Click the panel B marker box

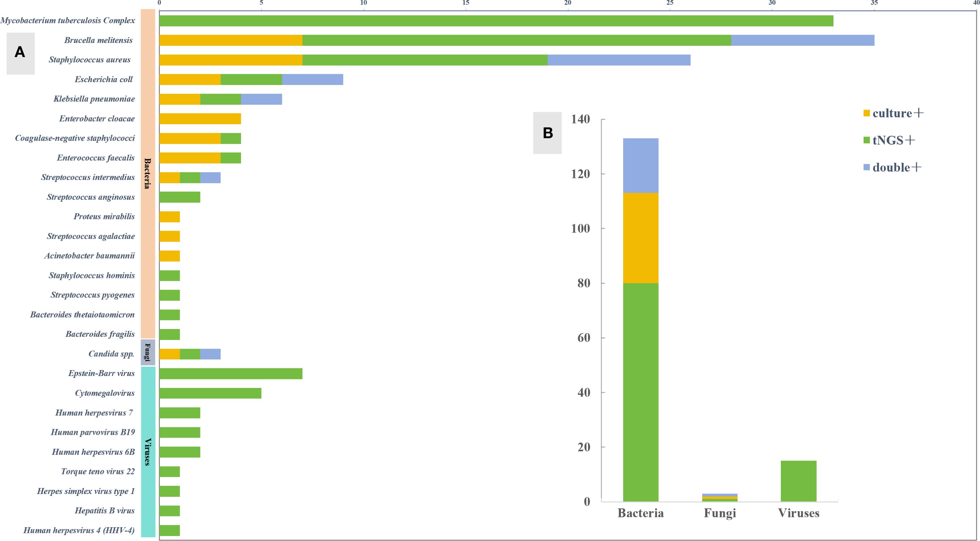(547, 133)
